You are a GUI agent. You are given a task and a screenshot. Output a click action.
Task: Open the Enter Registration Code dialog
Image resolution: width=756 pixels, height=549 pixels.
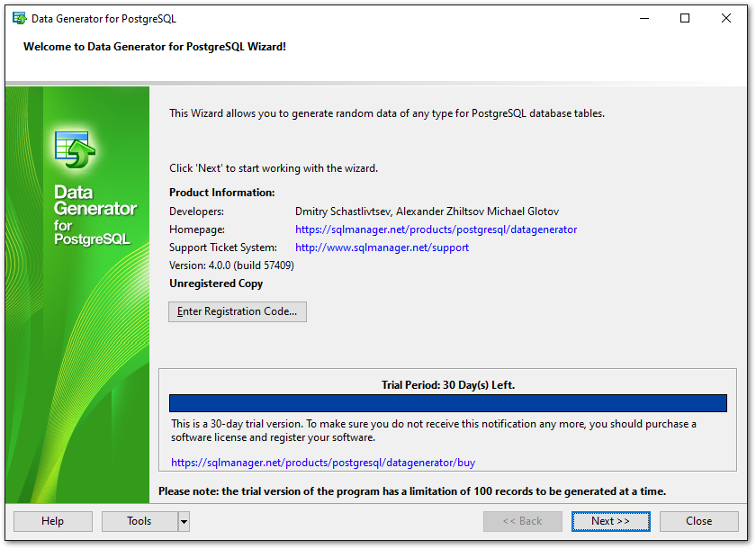click(x=238, y=311)
